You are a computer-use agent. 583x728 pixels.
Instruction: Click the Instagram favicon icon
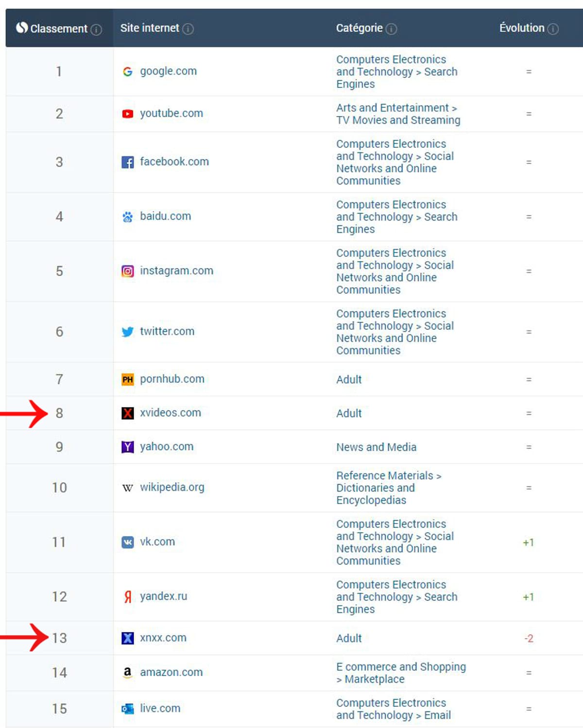(x=127, y=271)
